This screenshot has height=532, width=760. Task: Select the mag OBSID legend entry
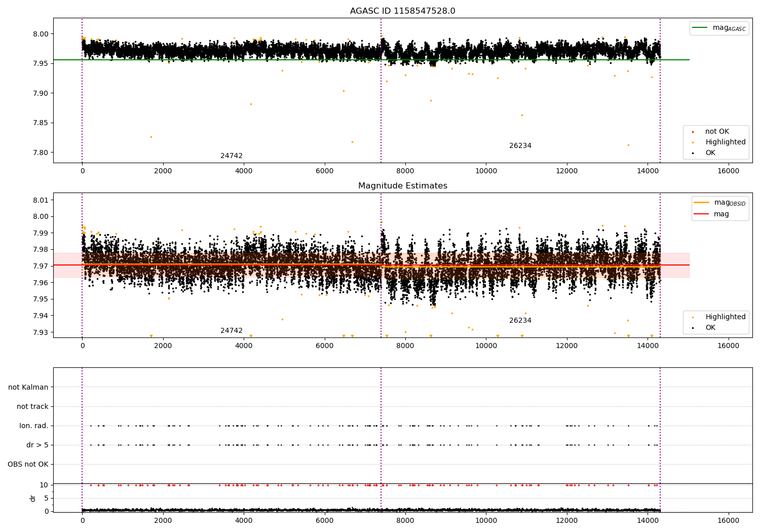click(x=720, y=203)
